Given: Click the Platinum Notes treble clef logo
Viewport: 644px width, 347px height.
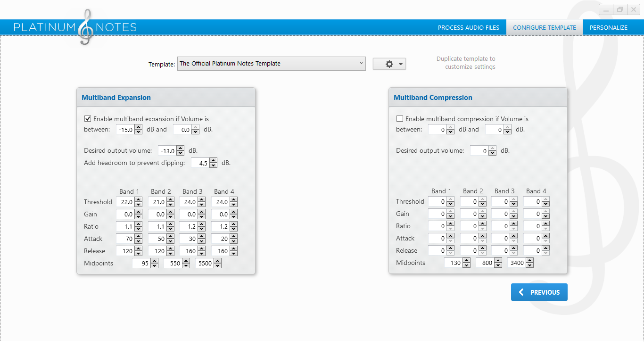Looking at the screenshot, I should click(x=85, y=27).
